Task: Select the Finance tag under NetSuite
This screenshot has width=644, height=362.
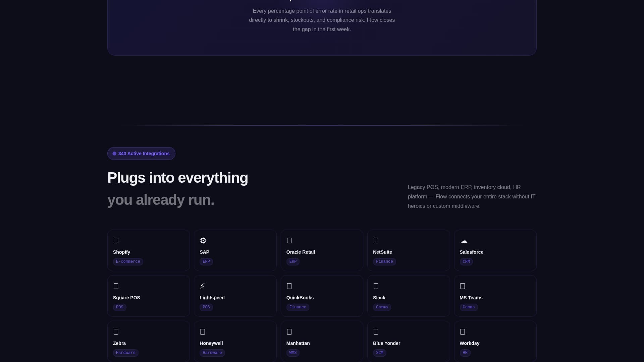Action: [x=384, y=262]
